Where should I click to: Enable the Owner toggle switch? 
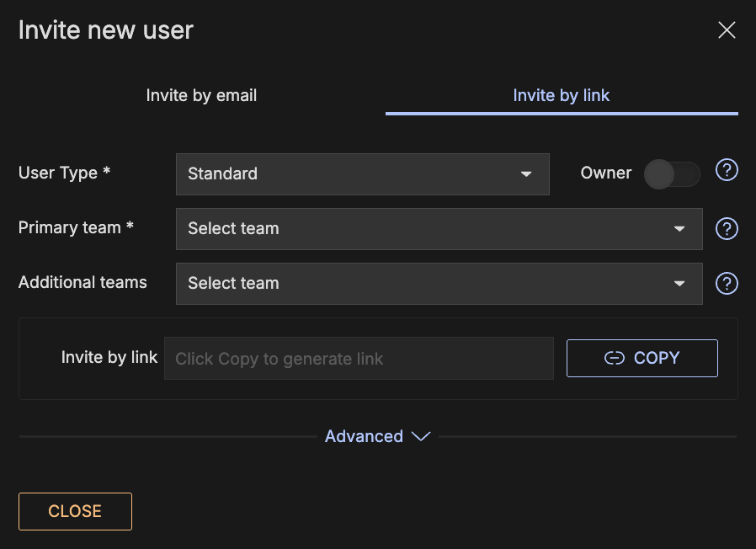click(x=672, y=174)
